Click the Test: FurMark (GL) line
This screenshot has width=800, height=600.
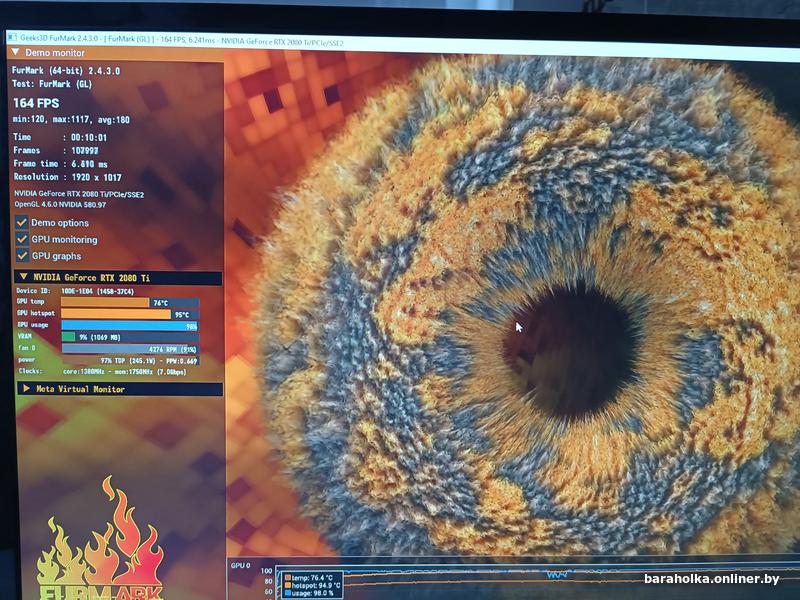[52, 84]
